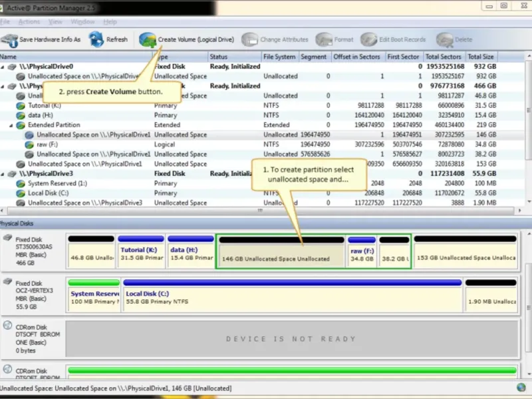Click the icon of the 38.2 GB unallocated row
This screenshot has height=399, width=532.
29,155
